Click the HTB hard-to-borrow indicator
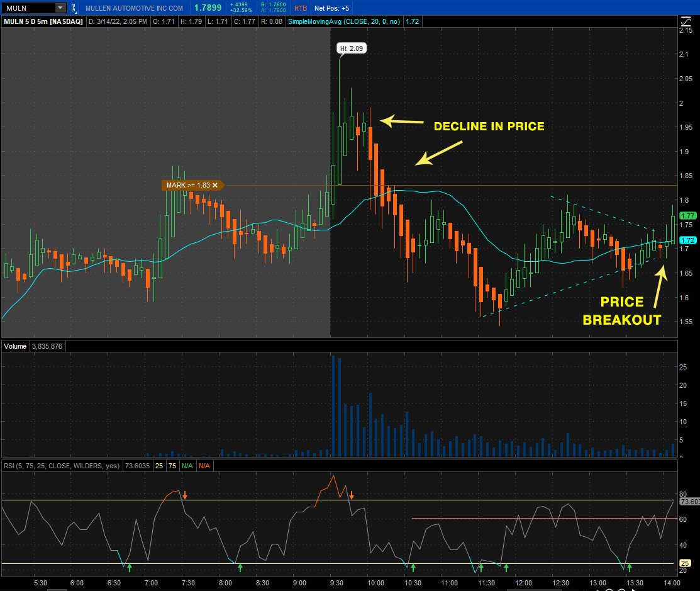Screen dimensions: 700x591 pos(301,8)
